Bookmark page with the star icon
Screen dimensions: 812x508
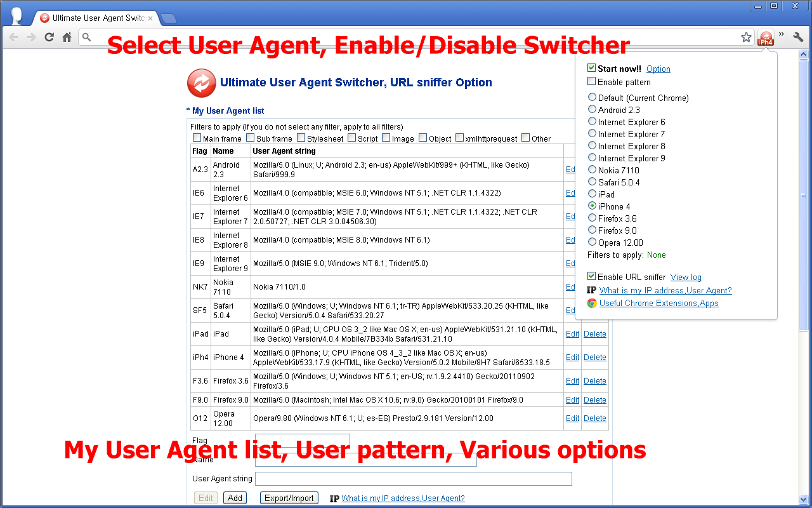click(746, 37)
